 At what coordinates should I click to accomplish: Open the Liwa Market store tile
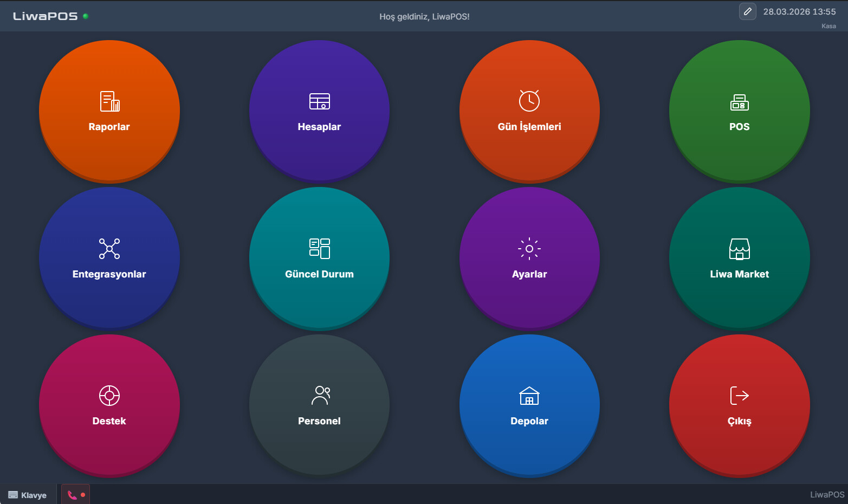pos(739,258)
